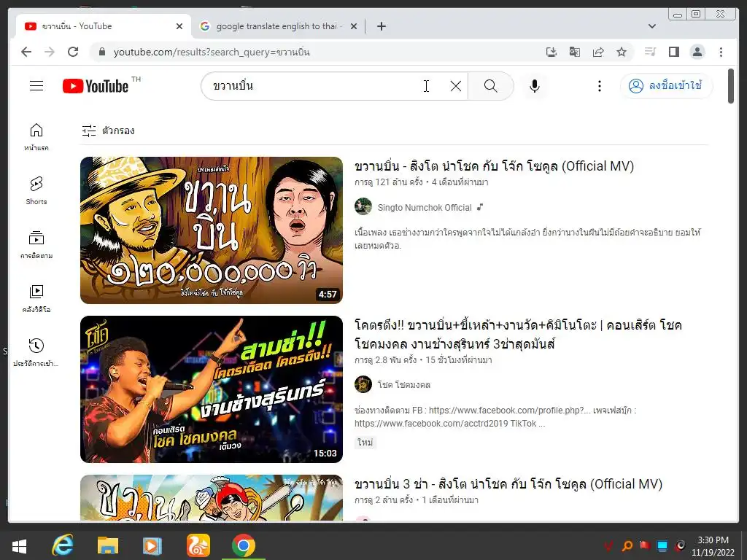The height and width of the screenshot is (560, 747).
Task: Toggle Chrome side panel icon
Action: point(673,52)
